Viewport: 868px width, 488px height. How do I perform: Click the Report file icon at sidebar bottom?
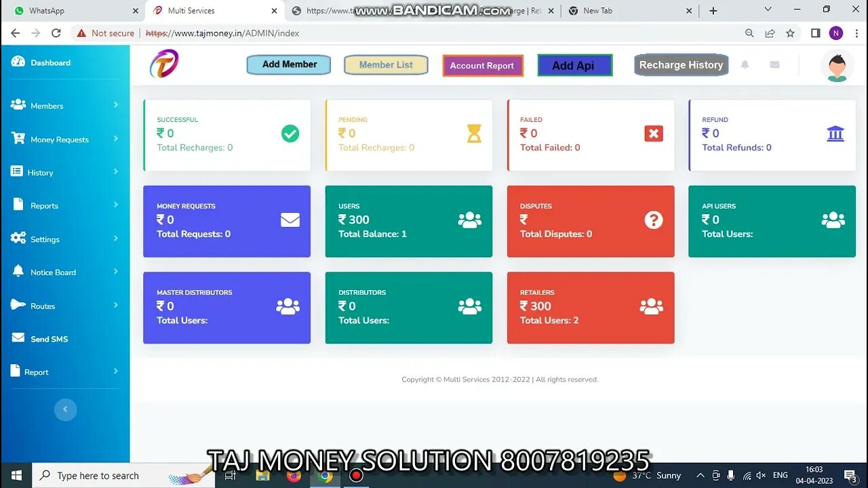pyautogui.click(x=16, y=371)
